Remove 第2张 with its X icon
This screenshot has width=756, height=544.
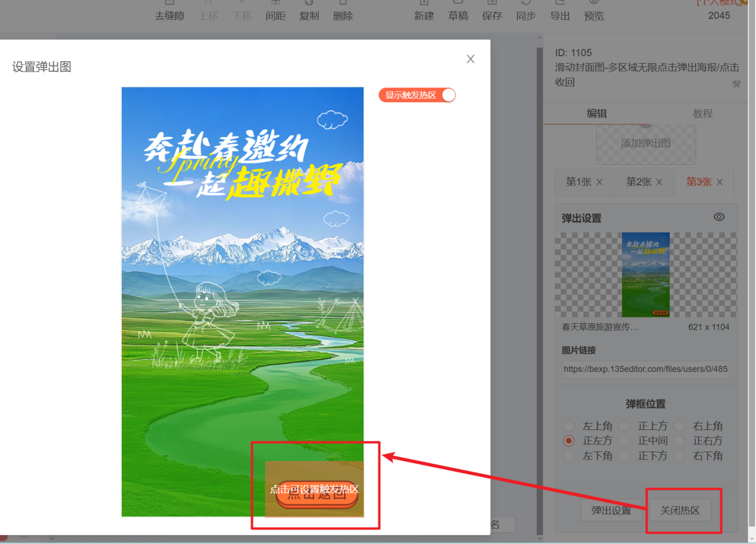pos(659,182)
